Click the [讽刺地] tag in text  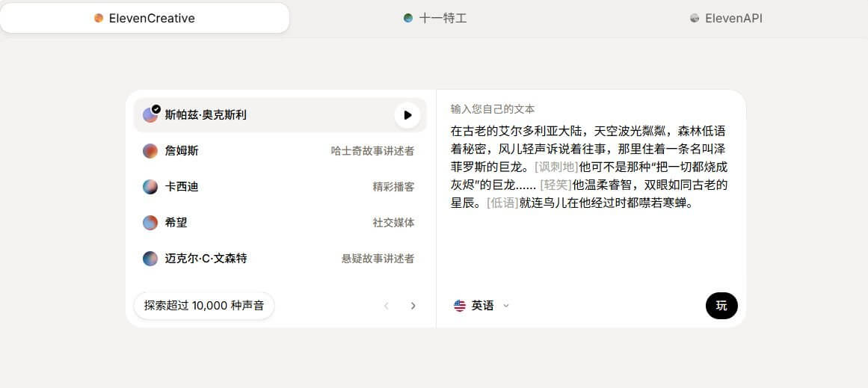pyautogui.click(x=556, y=167)
